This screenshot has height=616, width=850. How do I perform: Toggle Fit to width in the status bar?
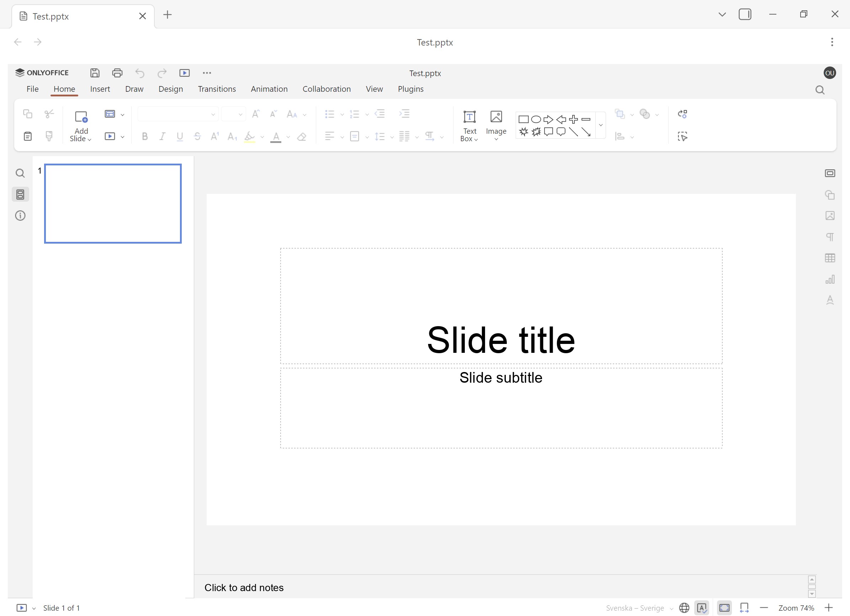pyautogui.click(x=744, y=608)
